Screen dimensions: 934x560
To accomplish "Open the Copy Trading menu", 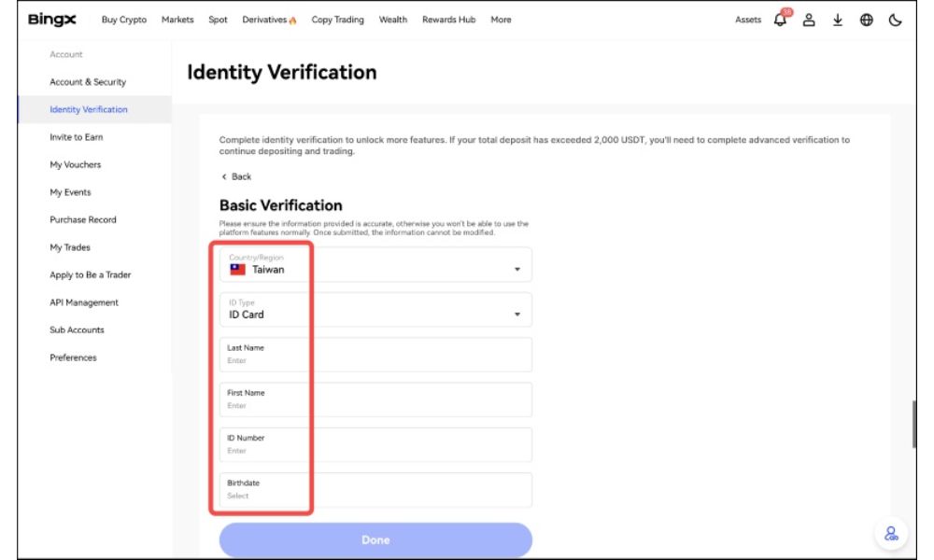I will 337,21.
